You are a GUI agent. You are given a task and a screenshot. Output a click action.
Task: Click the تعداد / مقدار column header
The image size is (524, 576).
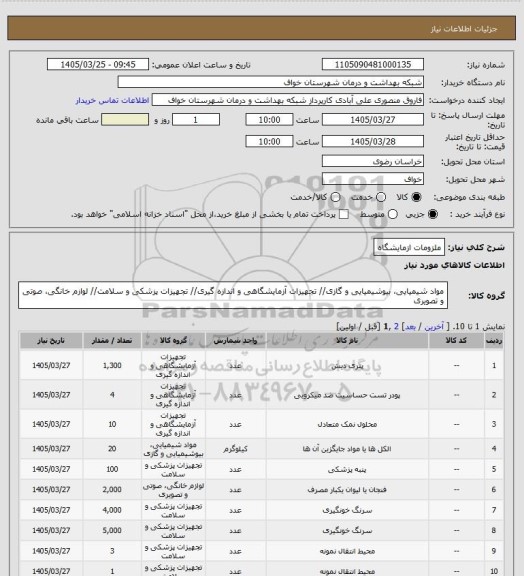pos(112,341)
